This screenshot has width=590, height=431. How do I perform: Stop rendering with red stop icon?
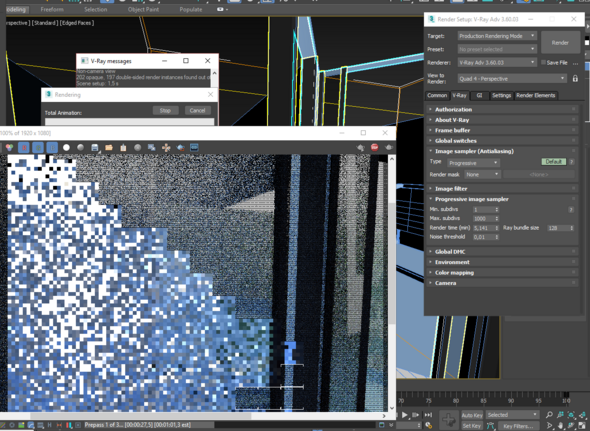[374, 148]
